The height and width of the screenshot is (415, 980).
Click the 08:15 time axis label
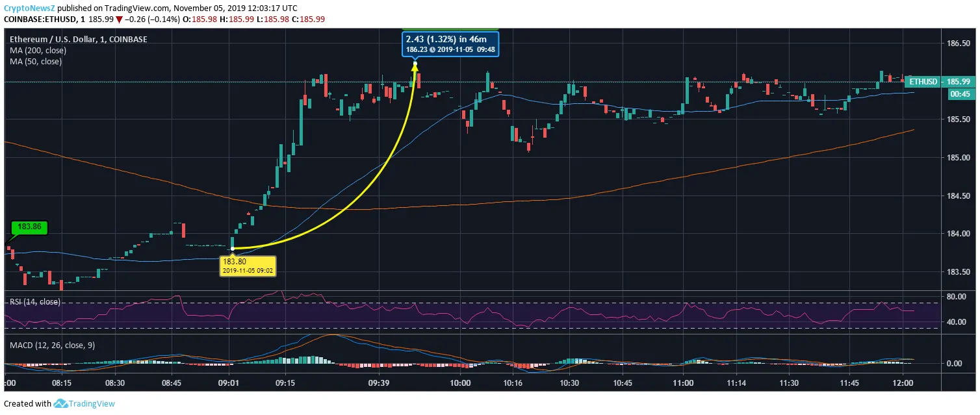pyautogui.click(x=62, y=384)
